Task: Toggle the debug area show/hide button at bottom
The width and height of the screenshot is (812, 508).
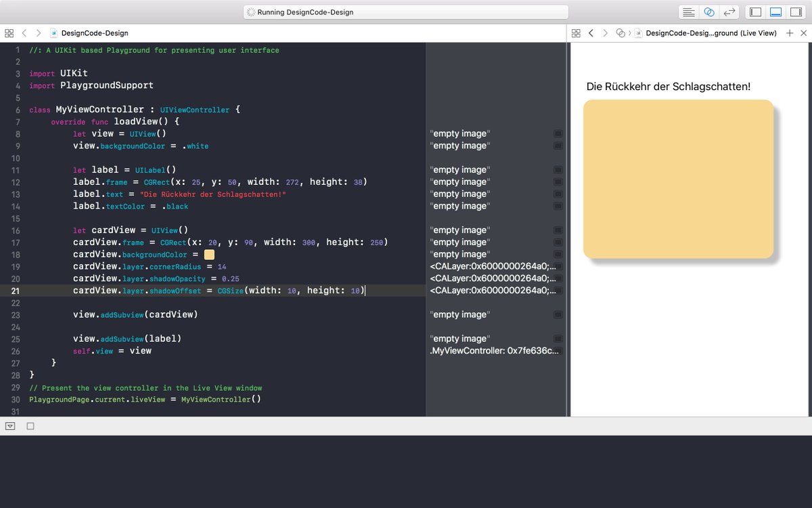Action: [x=10, y=426]
